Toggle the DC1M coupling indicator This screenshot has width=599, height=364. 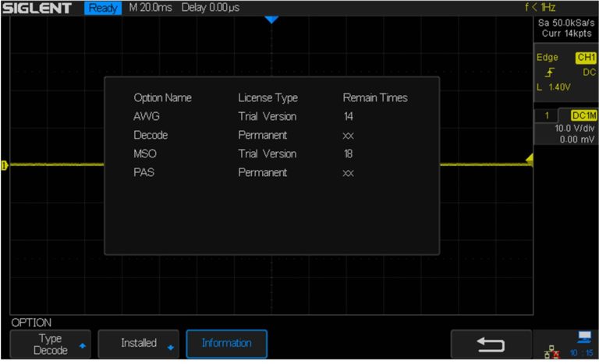click(x=583, y=115)
